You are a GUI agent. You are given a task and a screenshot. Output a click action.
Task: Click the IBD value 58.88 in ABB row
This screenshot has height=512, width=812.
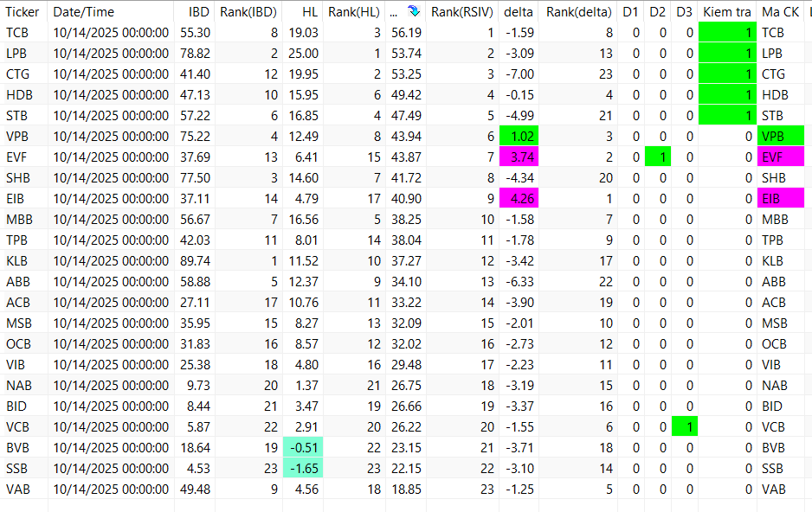[196, 281]
